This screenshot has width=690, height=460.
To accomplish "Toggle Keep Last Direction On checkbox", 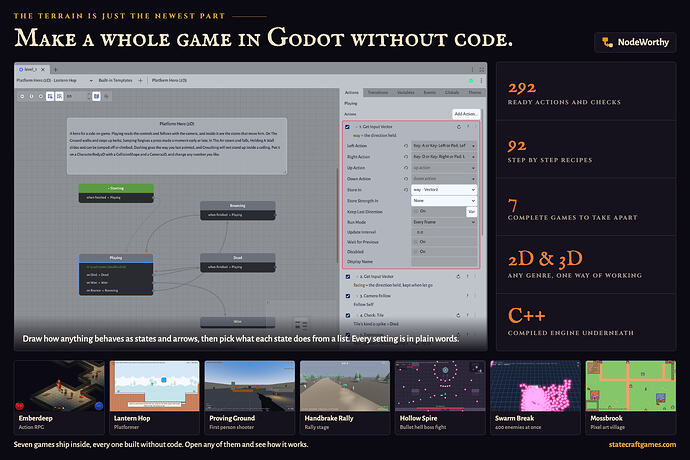I will tap(416, 211).
